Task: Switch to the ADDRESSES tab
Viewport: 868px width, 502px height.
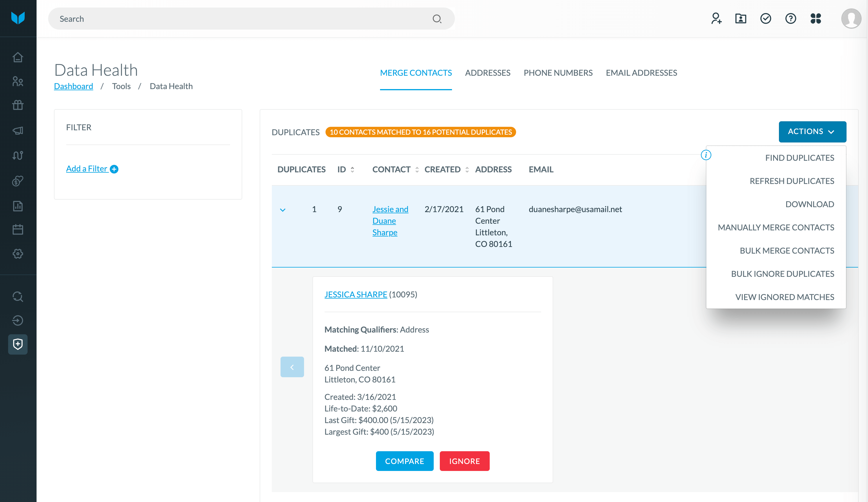Action: pyautogui.click(x=487, y=73)
